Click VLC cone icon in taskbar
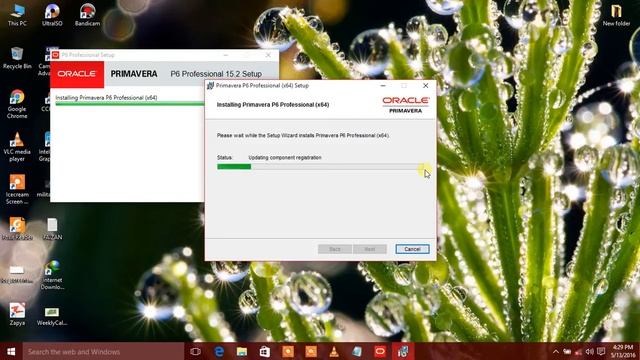The width and height of the screenshot is (640, 360). 334,351
